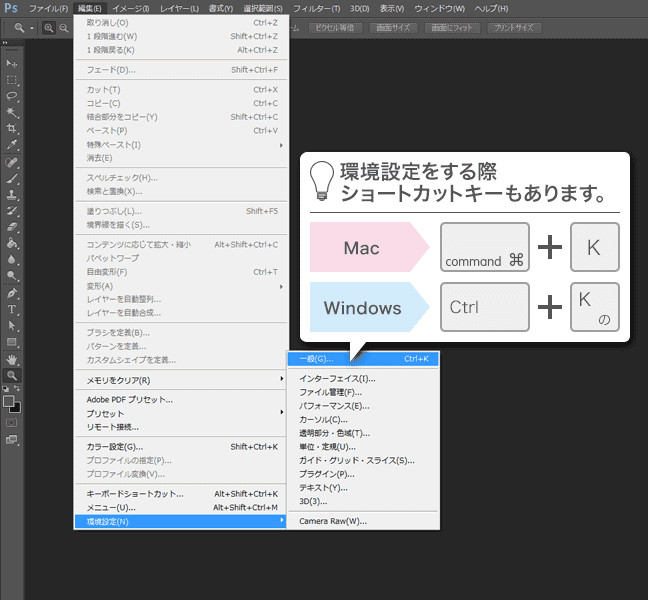This screenshot has height=600, width=648.
Task: Click the foreground color swatch
Action: click(8, 399)
